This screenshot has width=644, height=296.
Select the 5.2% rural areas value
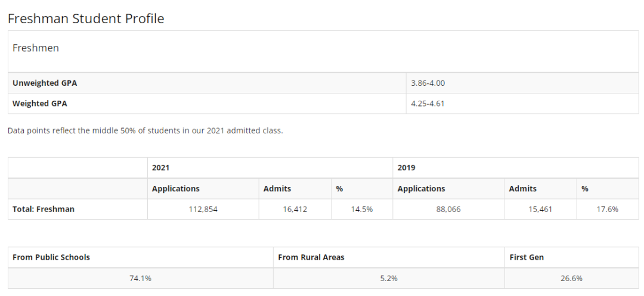(x=389, y=278)
